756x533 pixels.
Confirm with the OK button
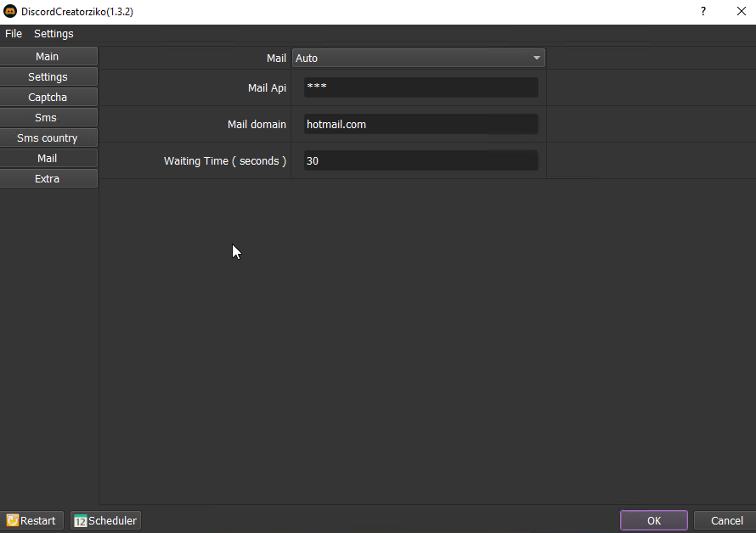click(654, 520)
